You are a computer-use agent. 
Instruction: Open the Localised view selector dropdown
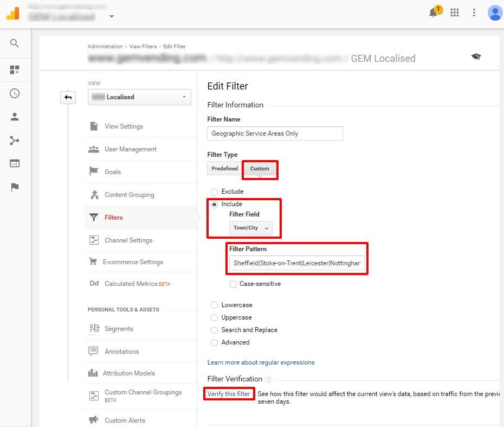[x=139, y=97]
